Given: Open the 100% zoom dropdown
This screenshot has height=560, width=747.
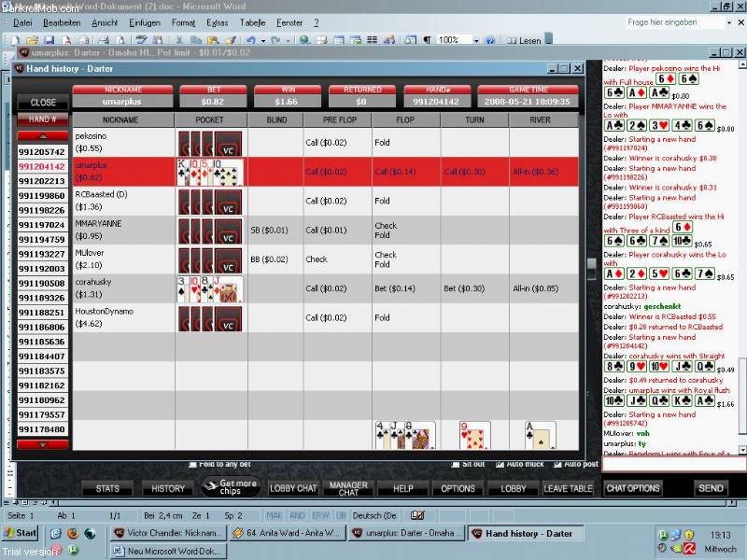Looking at the screenshot, I should (476, 41).
